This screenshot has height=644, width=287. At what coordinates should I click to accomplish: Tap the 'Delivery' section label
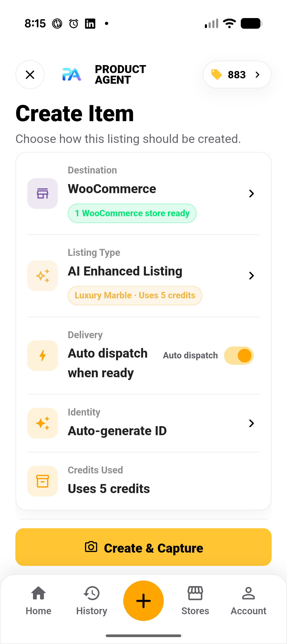point(85,335)
